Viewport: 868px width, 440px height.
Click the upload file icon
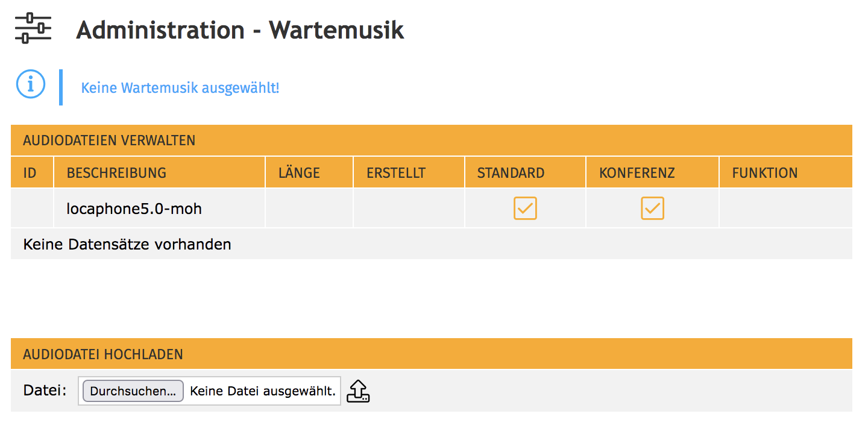[358, 391]
